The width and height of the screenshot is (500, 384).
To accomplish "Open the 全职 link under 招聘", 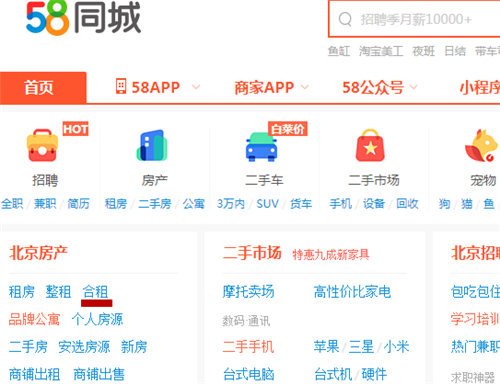I will pos(12,204).
